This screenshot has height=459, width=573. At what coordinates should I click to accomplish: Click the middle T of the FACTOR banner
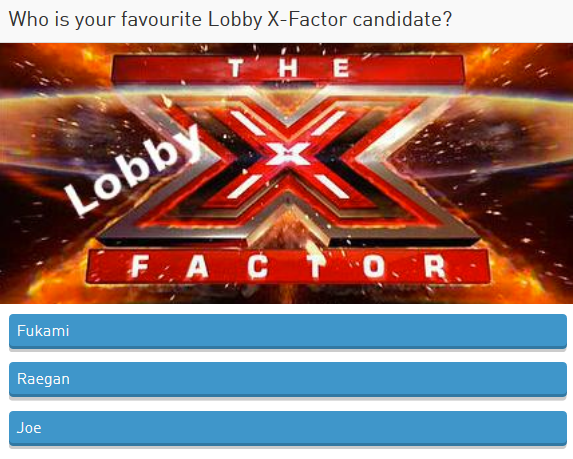[x=316, y=267]
